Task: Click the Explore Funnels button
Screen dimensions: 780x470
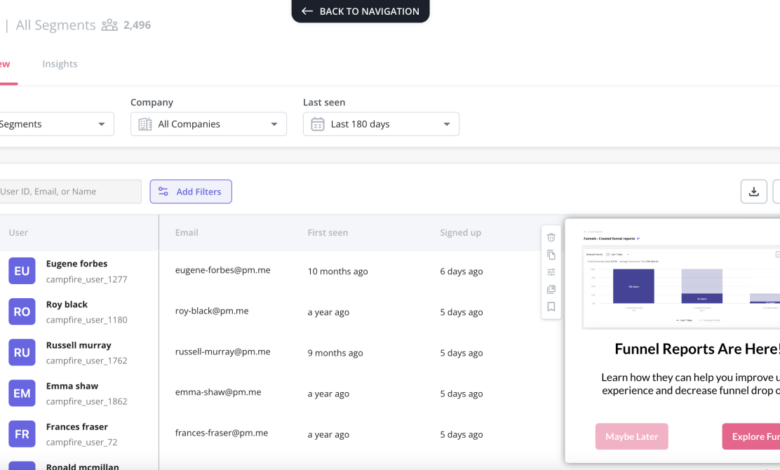Action: 751,437
